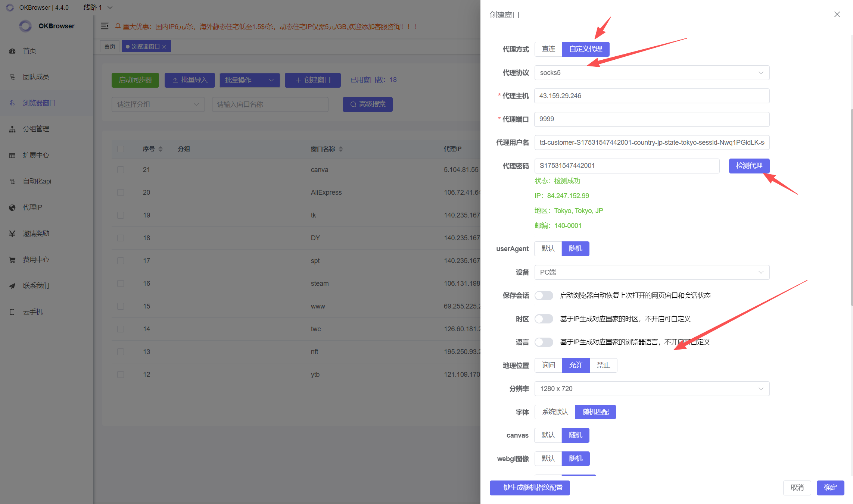853x504 pixels.
Task: Click the 代理IP globe icon
Action: 12,207
